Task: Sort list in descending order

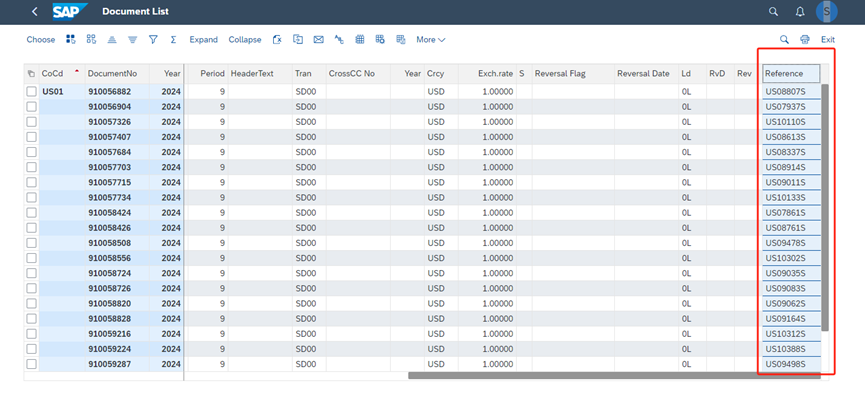Action: coord(132,40)
